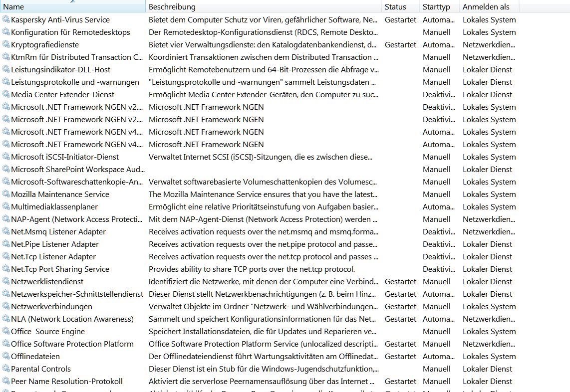Click the description 'Provides ability to share TCP ports'
The image size is (570, 392).
point(252,269)
